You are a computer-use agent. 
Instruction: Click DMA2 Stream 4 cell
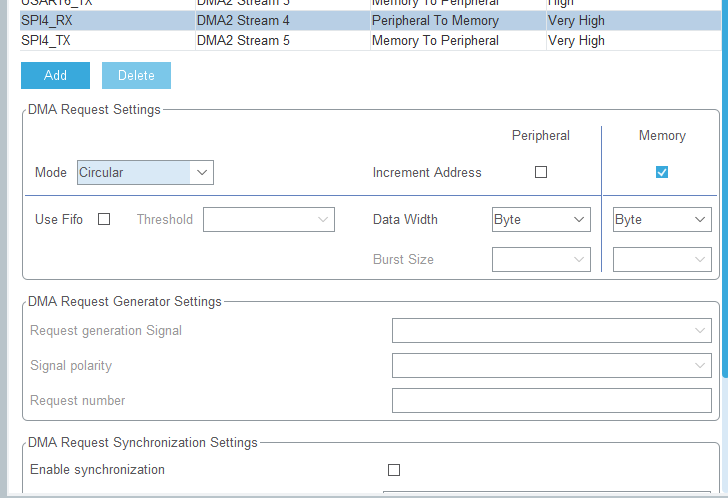282,20
